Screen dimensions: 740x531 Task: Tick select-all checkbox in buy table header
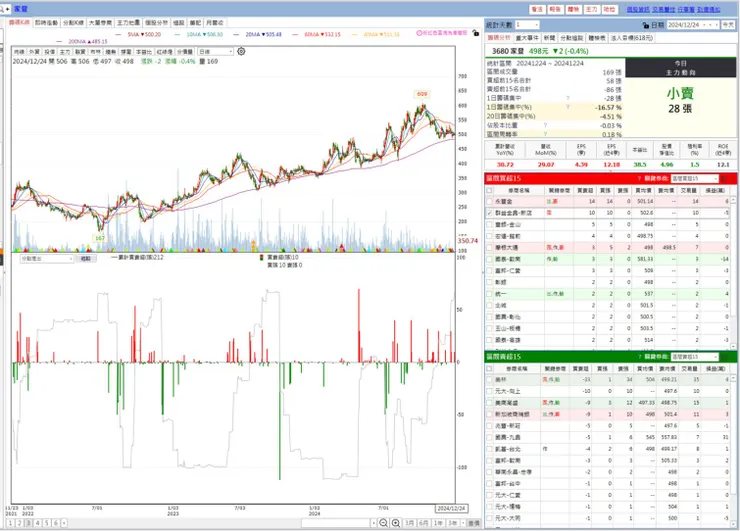(x=489, y=190)
